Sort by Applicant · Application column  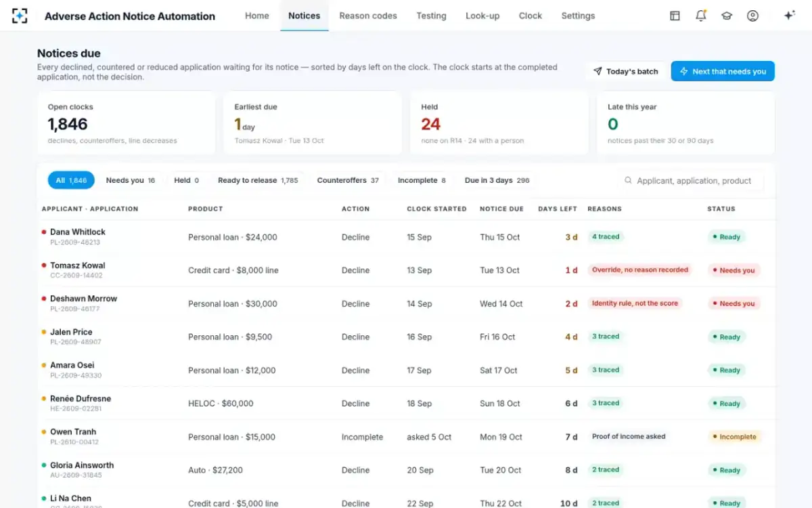pyautogui.click(x=90, y=209)
